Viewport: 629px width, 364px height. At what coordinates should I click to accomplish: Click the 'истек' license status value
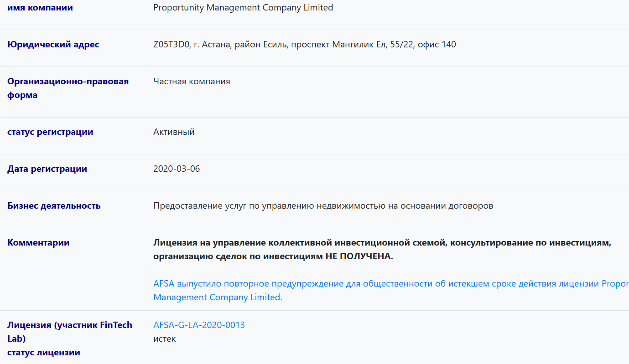click(165, 339)
